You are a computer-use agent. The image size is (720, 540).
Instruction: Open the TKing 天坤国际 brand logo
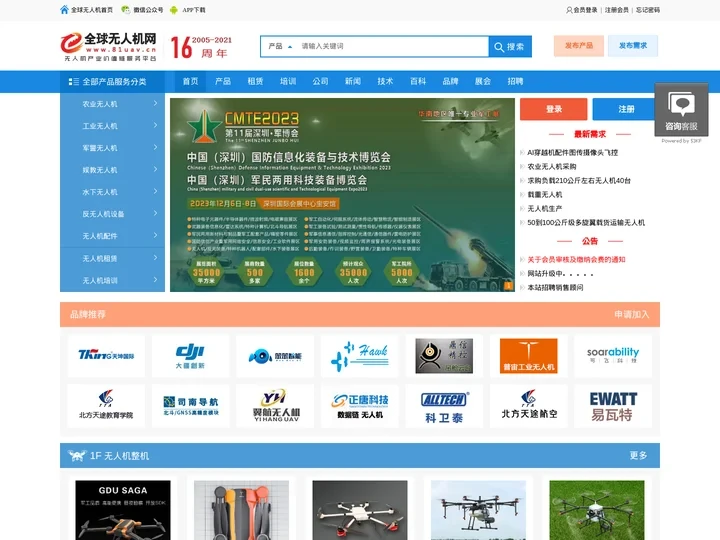point(106,355)
